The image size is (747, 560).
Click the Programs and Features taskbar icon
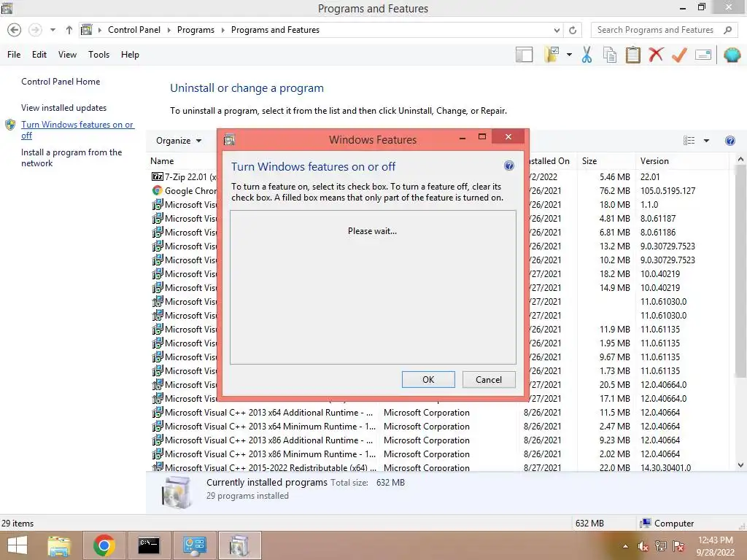pos(239,545)
